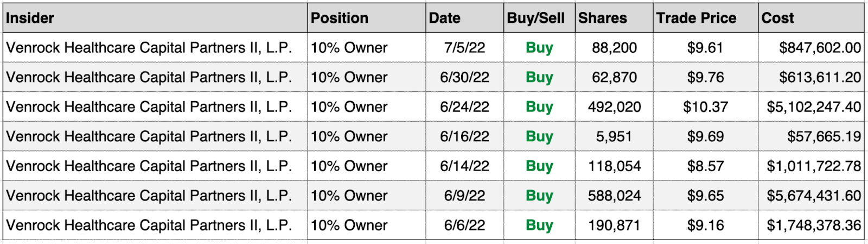868x244 pixels.
Task: Select the Insider cell in 6/30/22 row
Action: pyautogui.click(x=156, y=77)
